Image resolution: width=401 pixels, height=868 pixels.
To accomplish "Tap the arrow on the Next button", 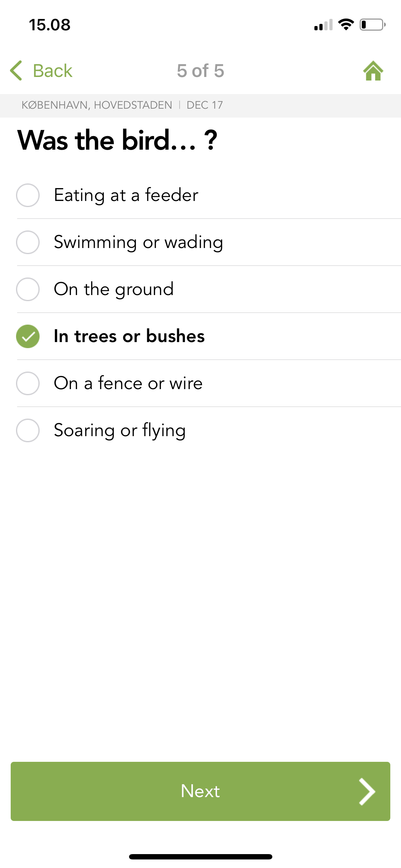I will [x=367, y=791].
